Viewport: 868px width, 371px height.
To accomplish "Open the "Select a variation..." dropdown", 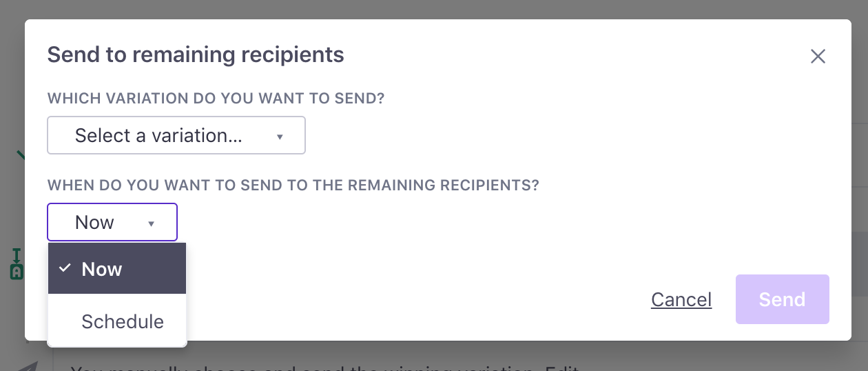I will pyautogui.click(x=176, y=136).
